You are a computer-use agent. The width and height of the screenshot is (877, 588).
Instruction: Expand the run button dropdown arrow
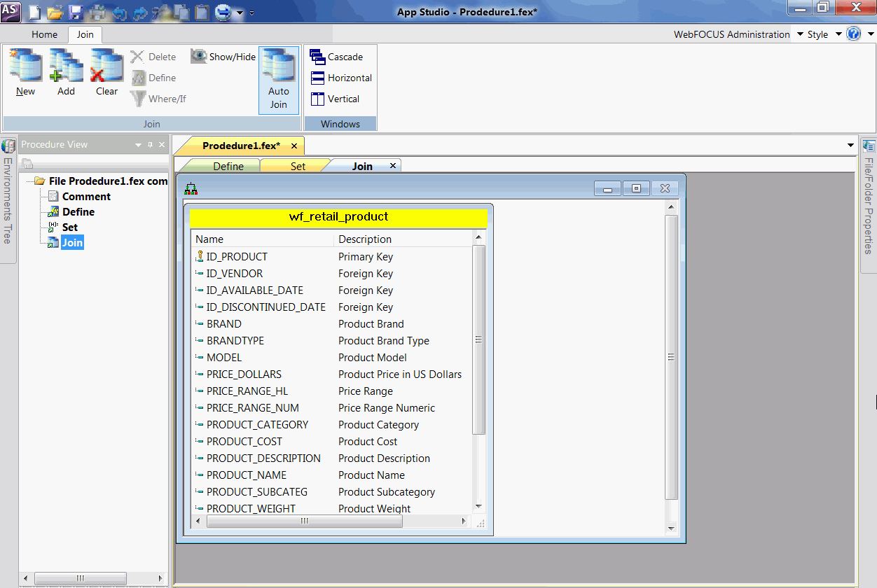[x=240, y=13]
